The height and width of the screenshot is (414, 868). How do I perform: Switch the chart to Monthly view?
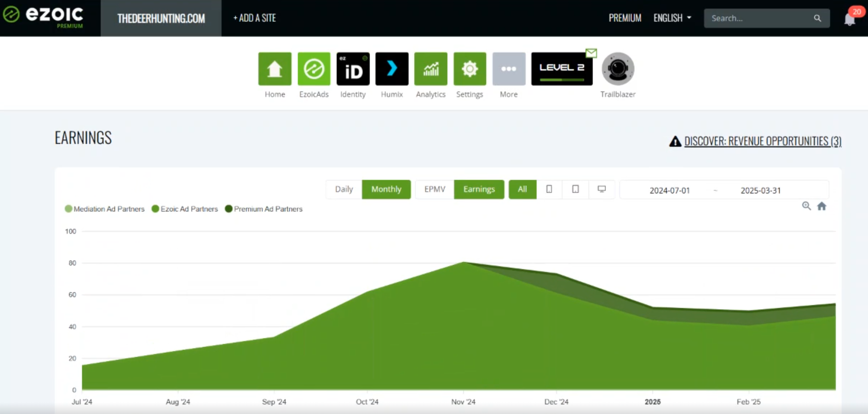coord(387,189)
